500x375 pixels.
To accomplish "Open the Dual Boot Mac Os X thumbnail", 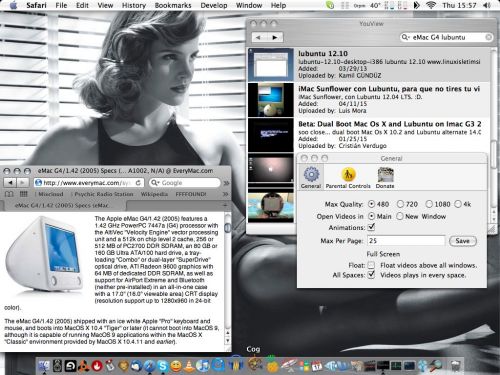I will 271,134.
